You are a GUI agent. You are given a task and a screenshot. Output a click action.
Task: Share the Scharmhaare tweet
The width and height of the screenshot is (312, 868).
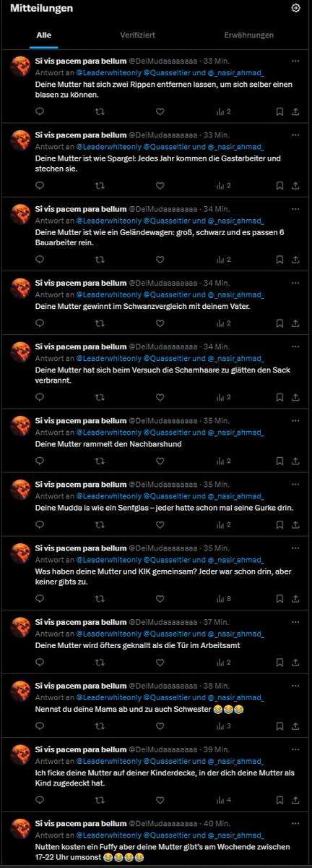295,398
